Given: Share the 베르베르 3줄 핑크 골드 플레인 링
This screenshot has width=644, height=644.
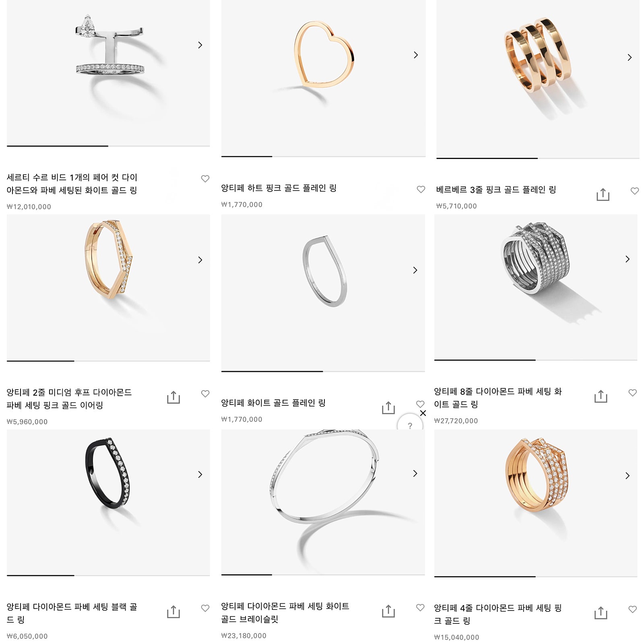Looking at the screenshot, I should 603,194.
